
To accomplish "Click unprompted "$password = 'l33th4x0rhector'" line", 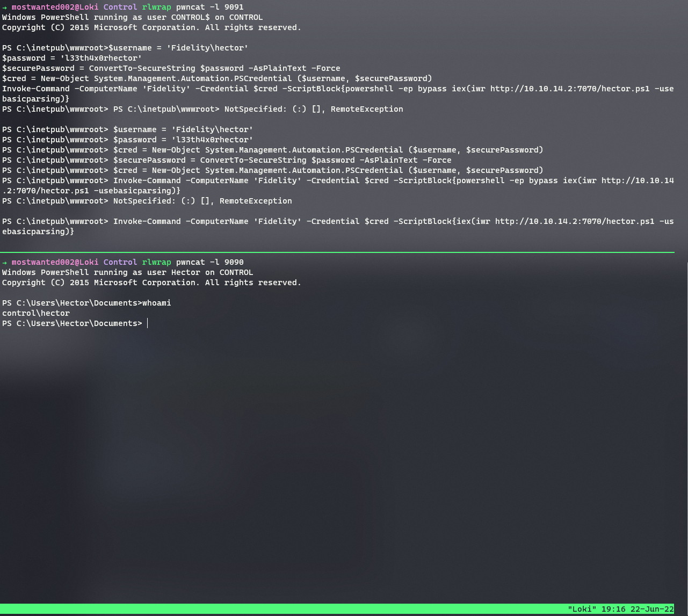I will coord(72,58).
